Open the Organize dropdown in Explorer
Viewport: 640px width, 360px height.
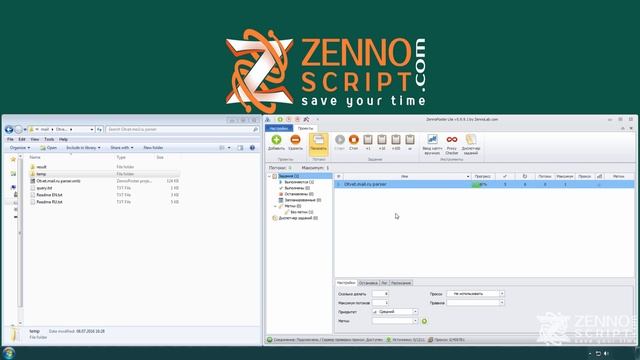[20, 148]
